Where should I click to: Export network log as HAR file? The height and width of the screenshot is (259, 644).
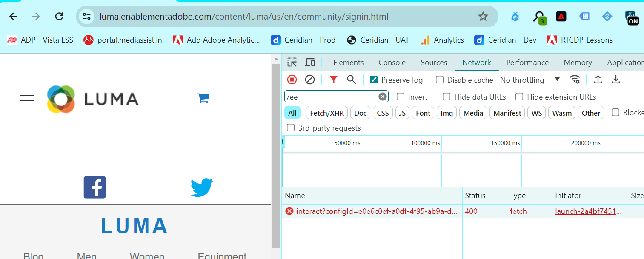click(x=615, y=80)
